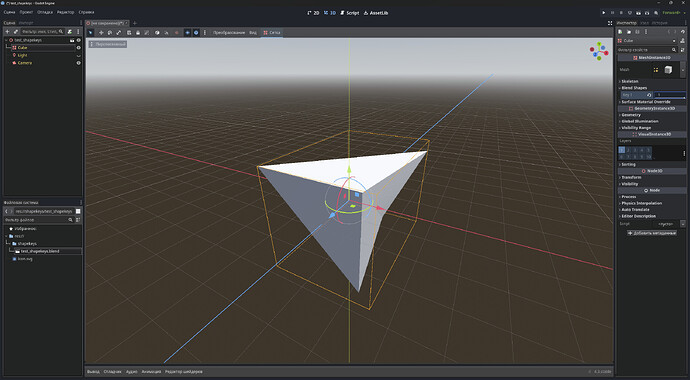Pause the running project

[x=612, y=13]
